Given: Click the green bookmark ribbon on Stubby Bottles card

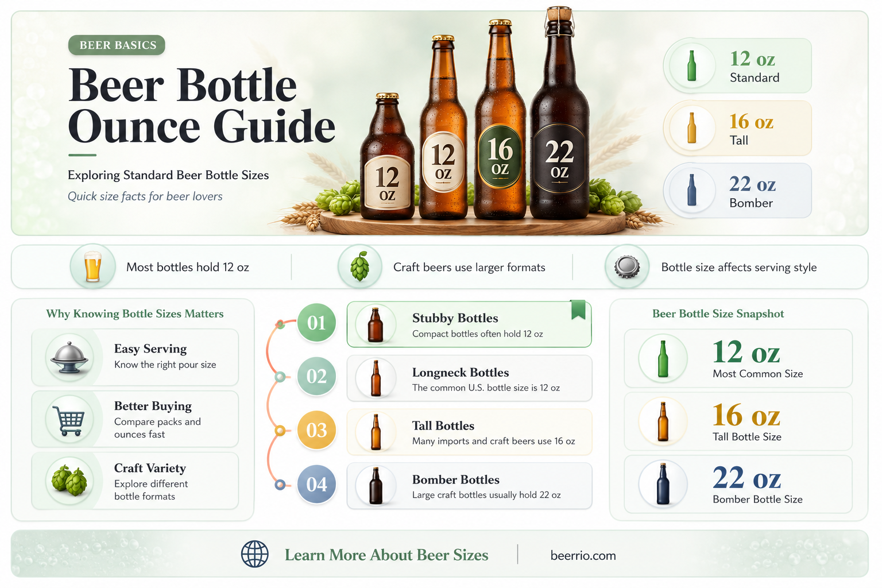Looking at the screenshot, I should coord(578,310).
